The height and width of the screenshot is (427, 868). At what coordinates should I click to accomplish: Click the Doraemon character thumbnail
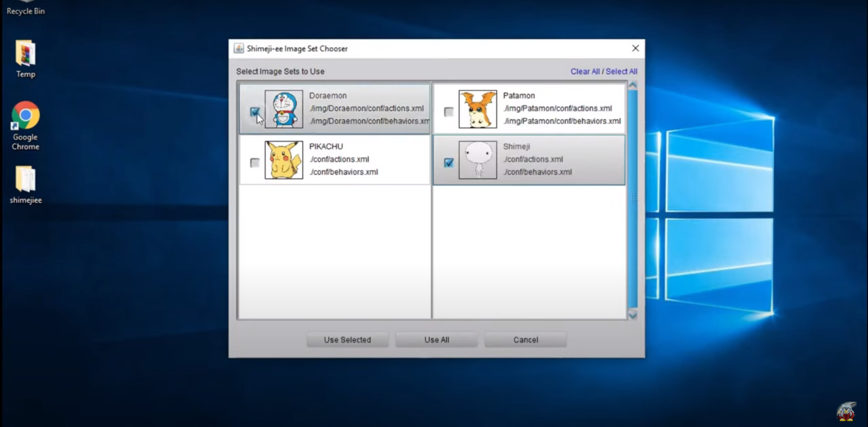[284, 109]
